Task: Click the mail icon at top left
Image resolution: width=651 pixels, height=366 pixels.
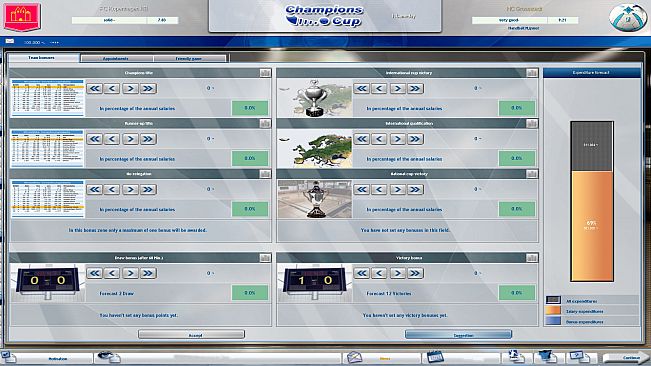Action: tap(10, 41)
